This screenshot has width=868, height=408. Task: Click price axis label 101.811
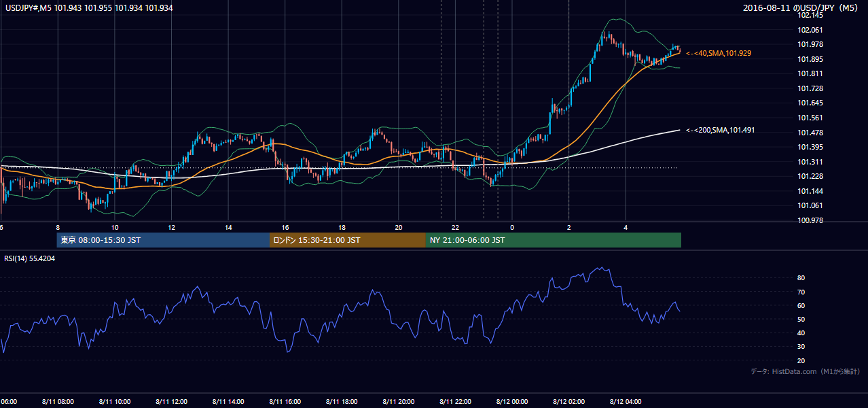pyautogui.click(x=810, y=73)
